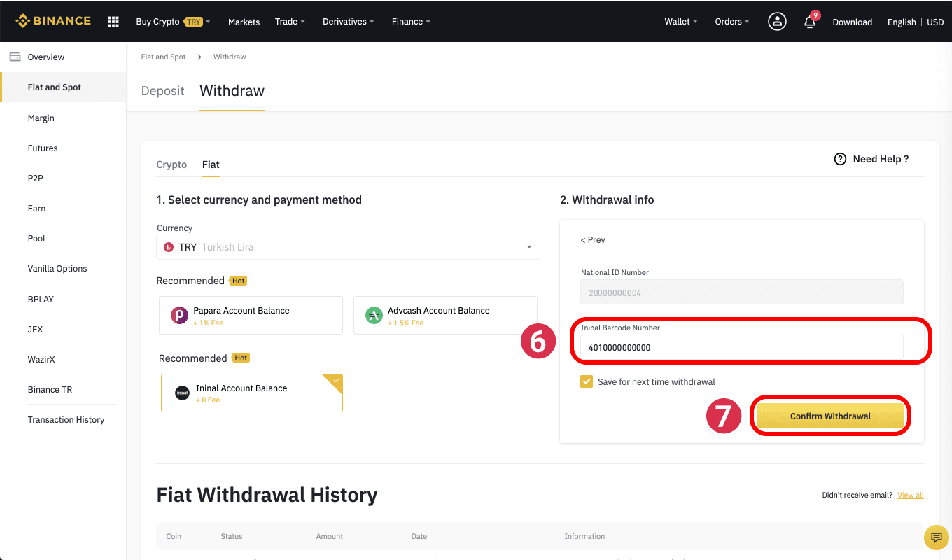
Task: Switch to the Crypto tab
Action: coord(171,164)
